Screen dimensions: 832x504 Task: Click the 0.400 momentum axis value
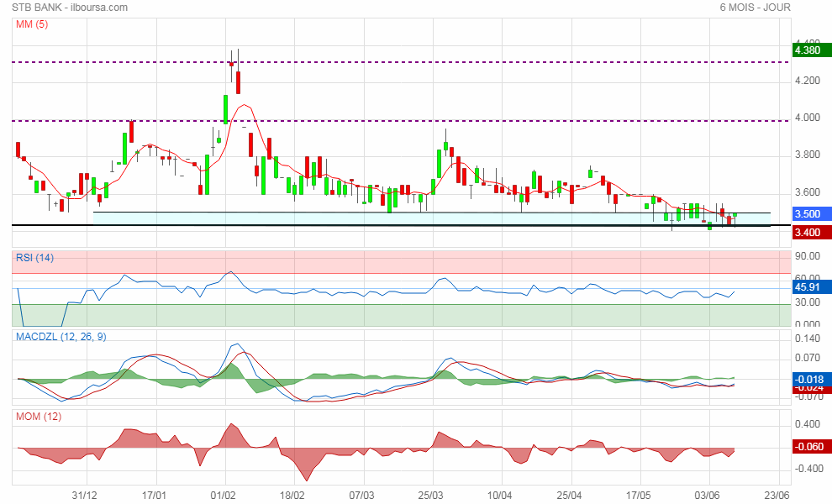pos(808,424)
